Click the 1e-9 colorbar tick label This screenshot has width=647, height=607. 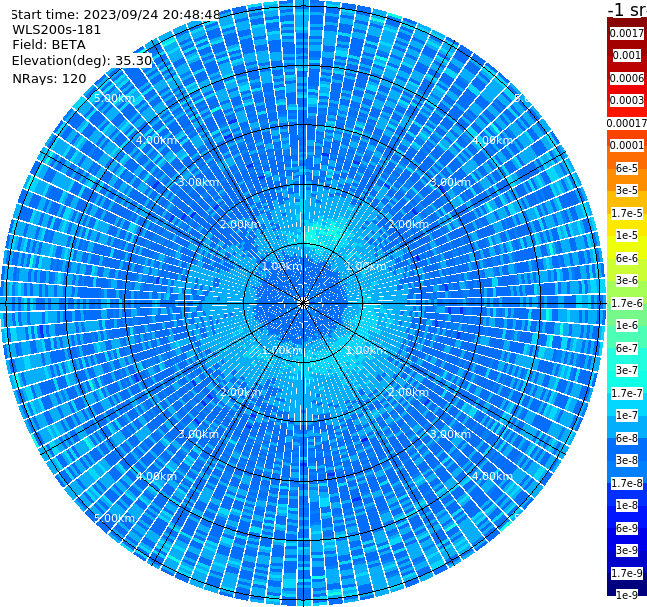click(x=627, y=595)
